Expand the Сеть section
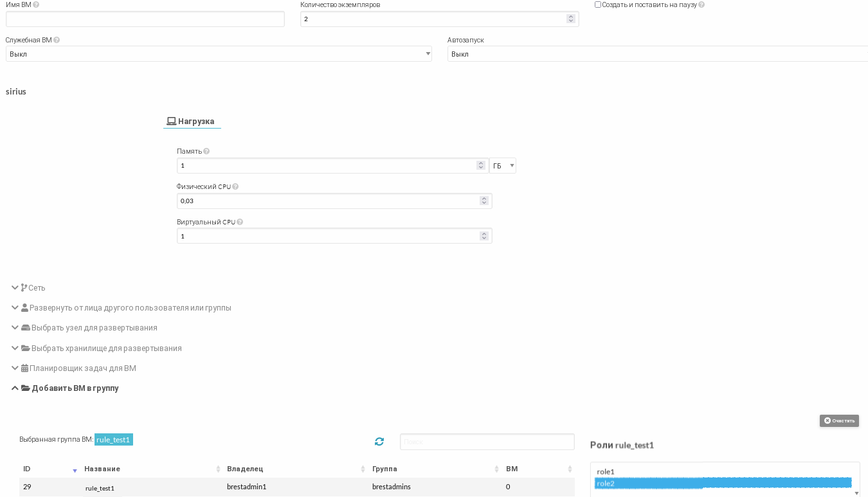 [37, 288]
